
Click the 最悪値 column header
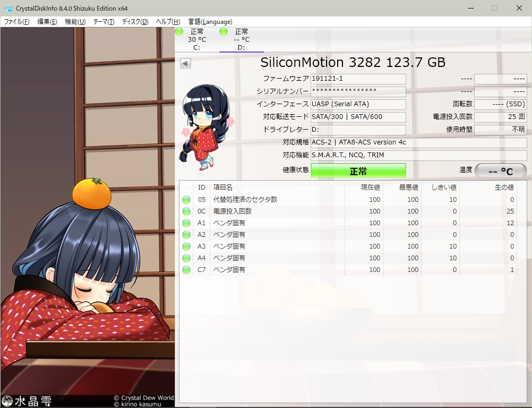point(402,188)
